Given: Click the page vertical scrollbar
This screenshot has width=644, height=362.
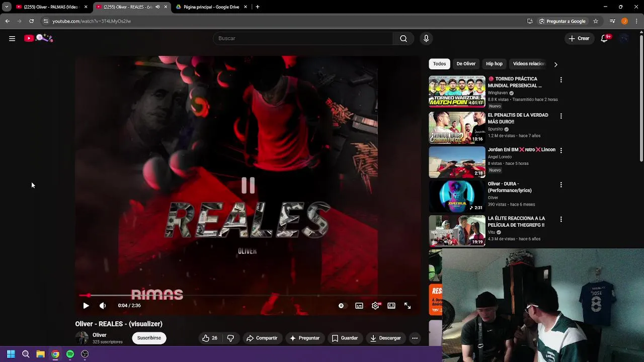Looking at the screenshot, I should [x=641, y=98].
